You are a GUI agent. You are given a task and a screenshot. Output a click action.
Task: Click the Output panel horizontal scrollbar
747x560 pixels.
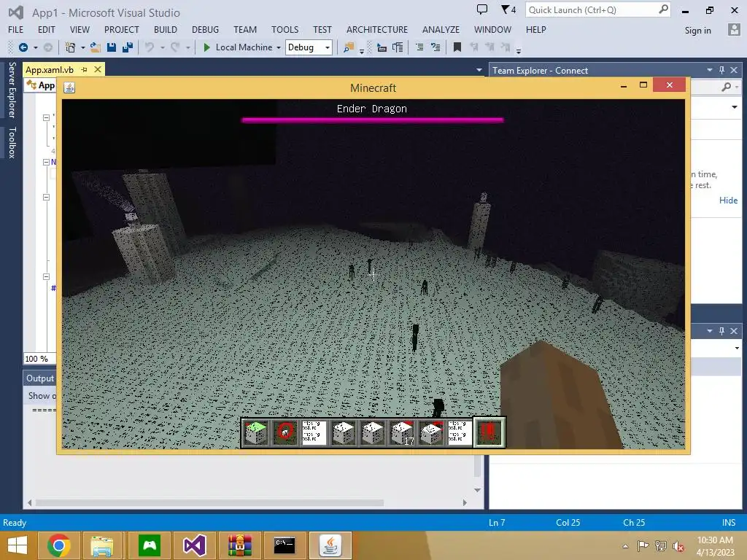pos(209,503)
